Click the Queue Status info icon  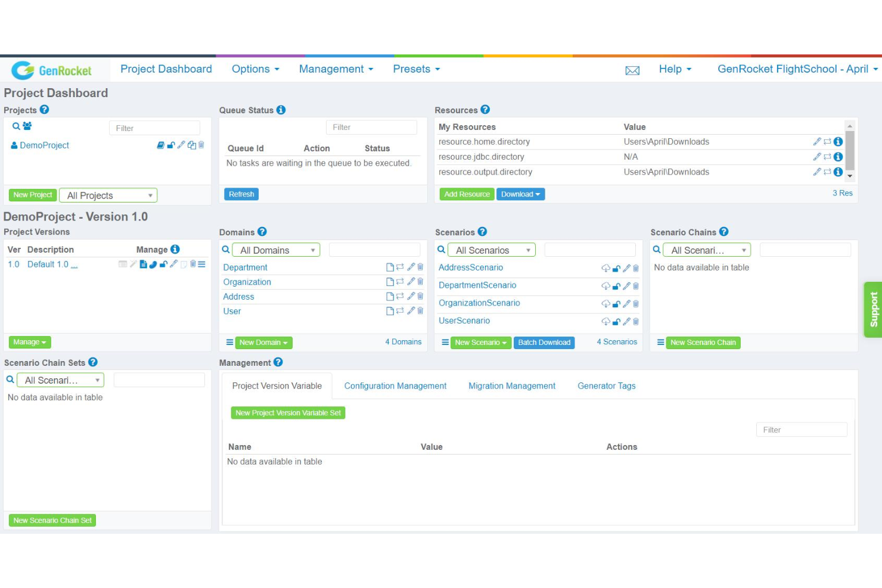click(281, 110)
